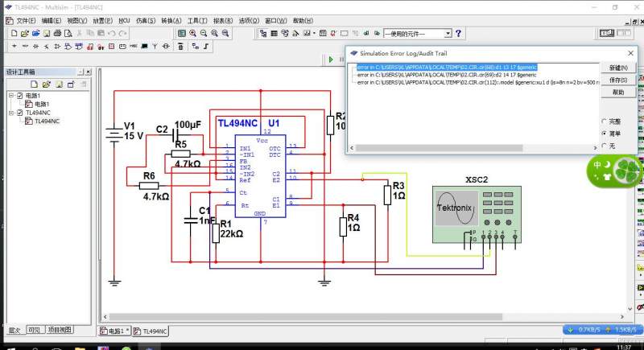Toggle the 电路1 design checkbox
Image resolution: width=644 pixels, height=350 pixels.
click(x=19, y=96)
